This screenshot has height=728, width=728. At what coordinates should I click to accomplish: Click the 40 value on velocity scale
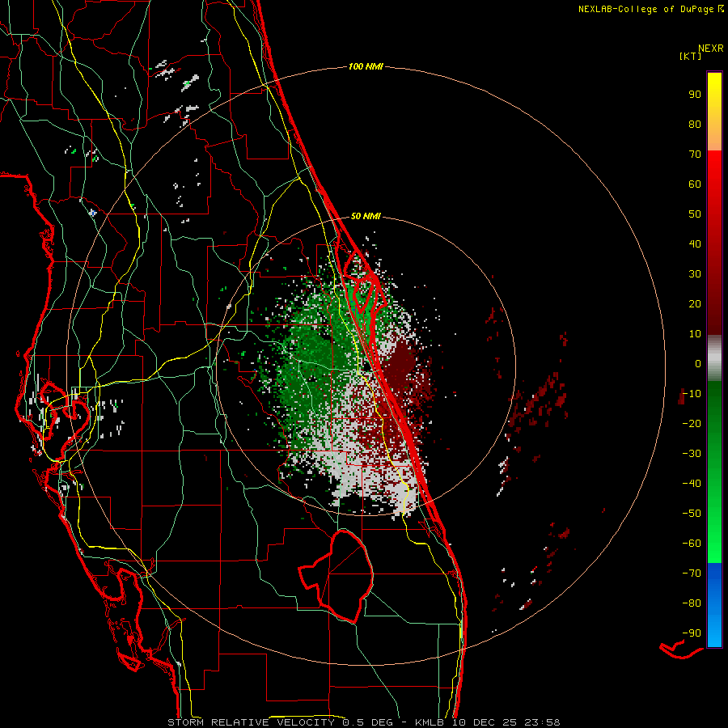(695, 243)
